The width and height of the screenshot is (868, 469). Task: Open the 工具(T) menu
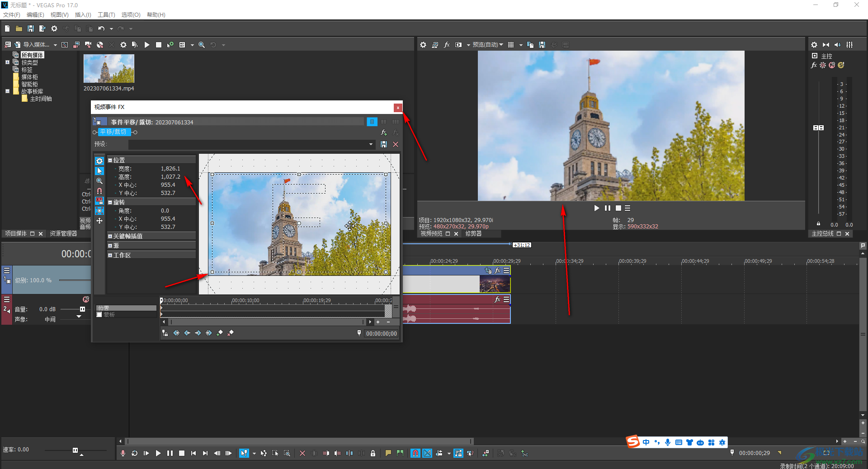pyautogui.click(x=106, y=15)
